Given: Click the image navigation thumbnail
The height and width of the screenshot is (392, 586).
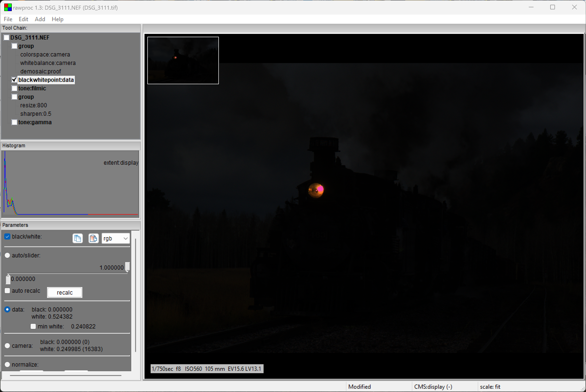Looking at the screenshot, I should click(183, 60).
